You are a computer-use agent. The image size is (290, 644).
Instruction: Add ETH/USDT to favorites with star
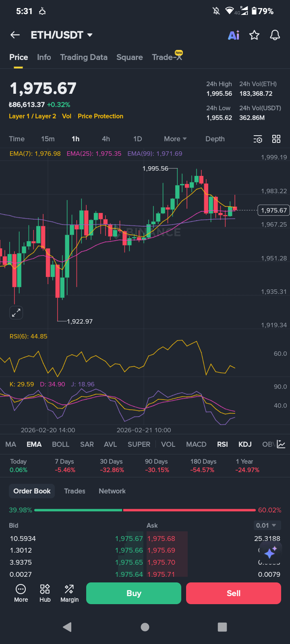254,35
